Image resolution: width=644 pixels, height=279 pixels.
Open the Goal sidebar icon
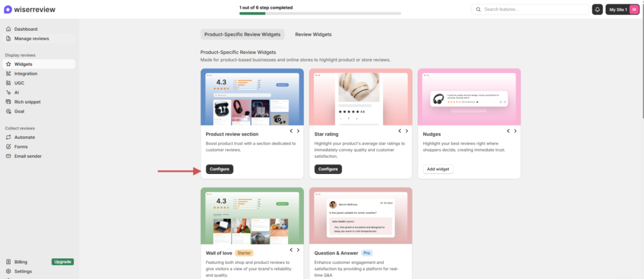(x=8, y=111)
